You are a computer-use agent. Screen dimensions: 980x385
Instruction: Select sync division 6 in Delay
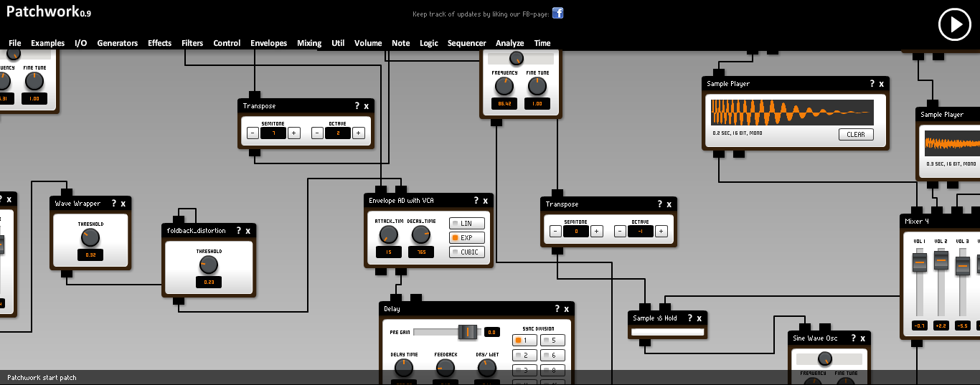coord(552,355)
